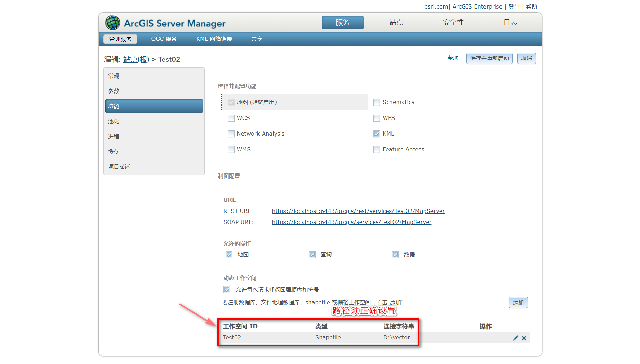
Task: Select 项目描述 in the side menu
Action: [x=154, y=166]
